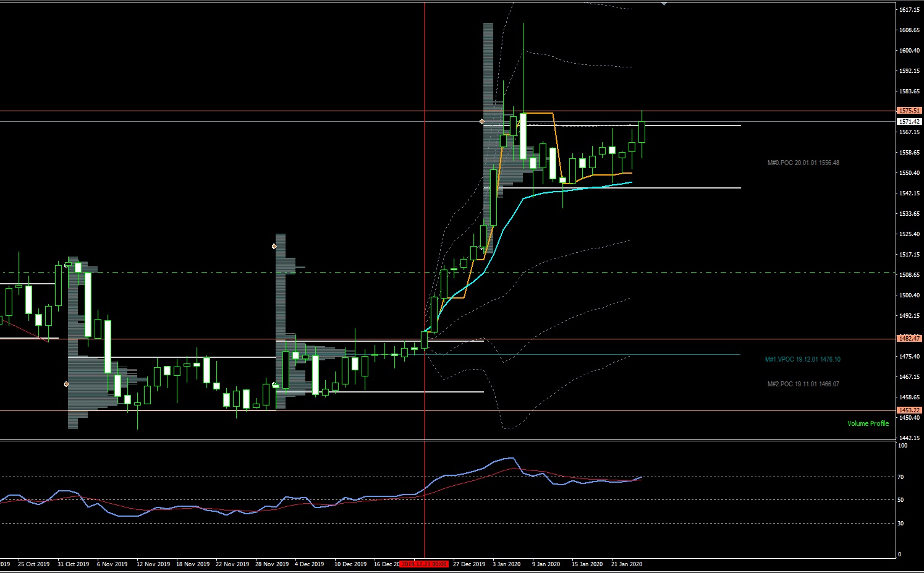The height and width of the screenshot is (573, 924).
Task: Select the 1453.22 price level label
Action: (909, 410)
